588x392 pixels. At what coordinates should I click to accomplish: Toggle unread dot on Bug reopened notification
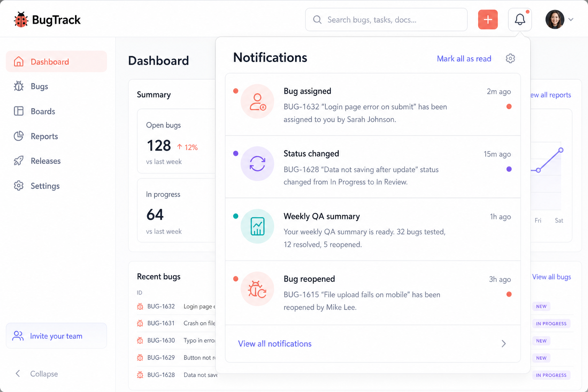(509, 294)
